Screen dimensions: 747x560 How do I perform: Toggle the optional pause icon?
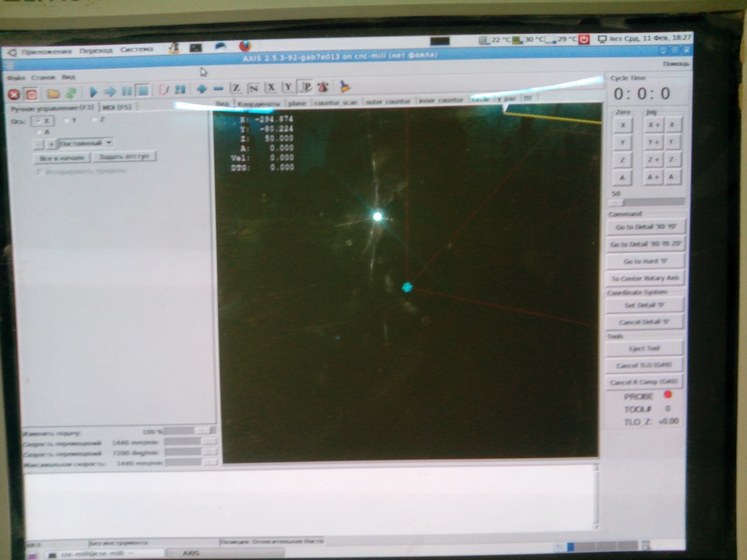click(180, 89)
